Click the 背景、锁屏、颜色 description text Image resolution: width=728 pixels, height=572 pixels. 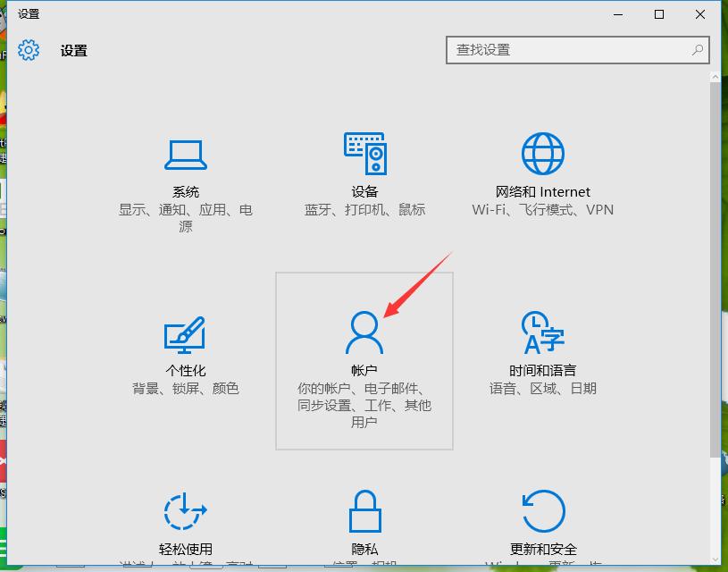(186, 389)
